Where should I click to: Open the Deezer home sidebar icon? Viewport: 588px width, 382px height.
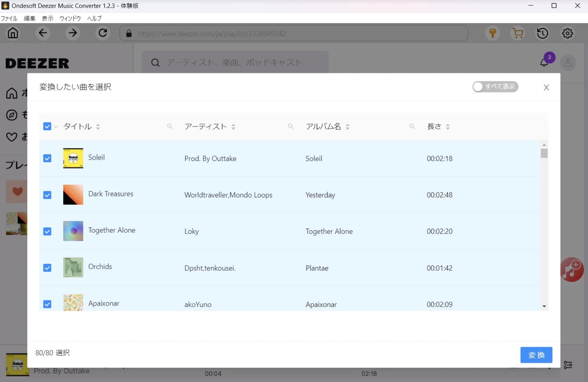point(12,93)
